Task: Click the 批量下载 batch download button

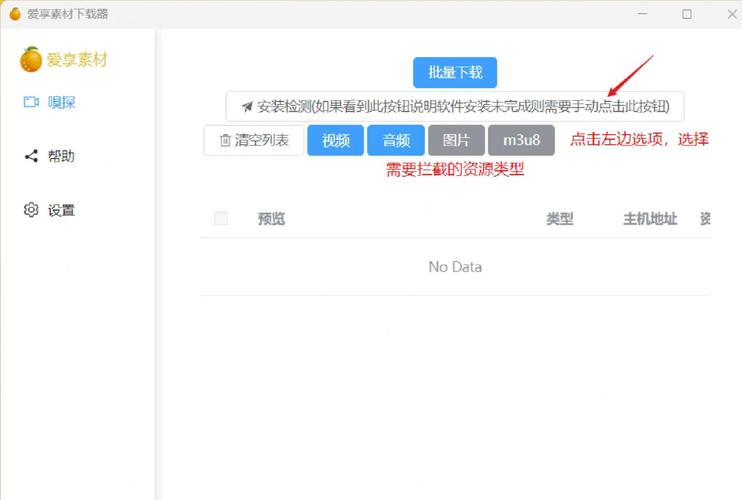Action: click(x=455, y=72)
